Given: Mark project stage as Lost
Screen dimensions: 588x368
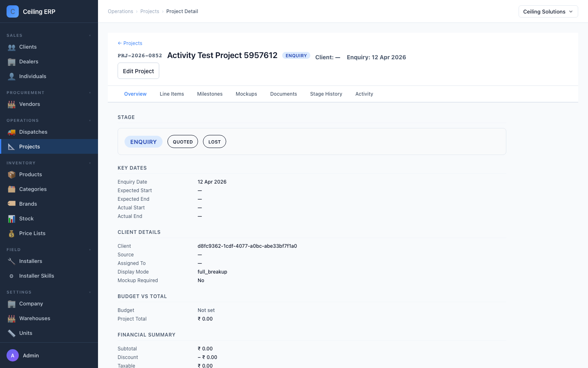Looking at the screenshot, I should point(214,141).
